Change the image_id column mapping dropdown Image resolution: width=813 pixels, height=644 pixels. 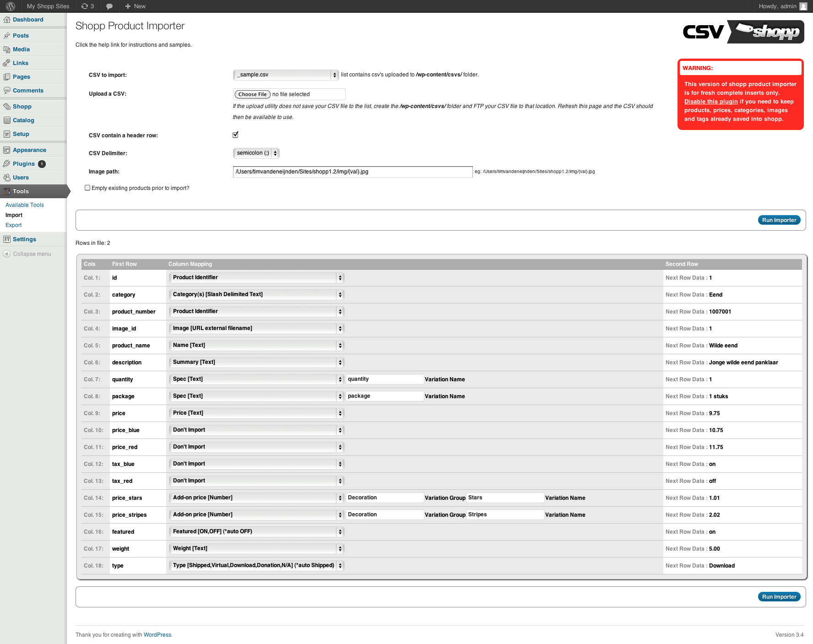pyautogui.click(x=256, y=328)
